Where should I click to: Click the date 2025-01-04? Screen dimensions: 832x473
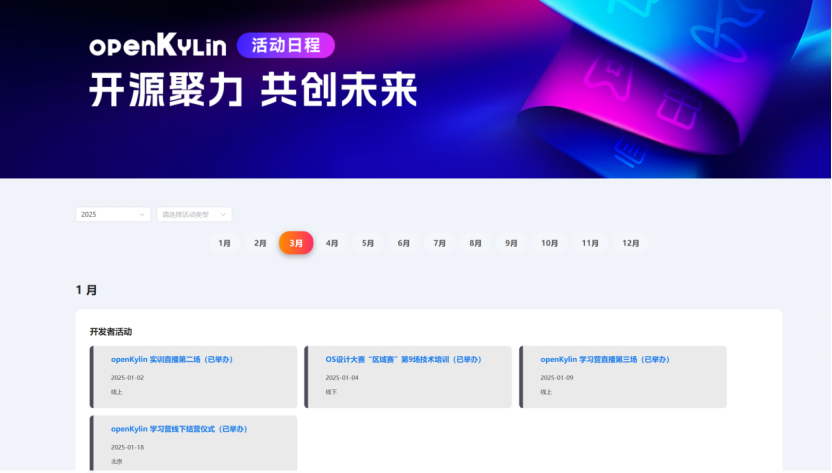(x=342, y=378)
